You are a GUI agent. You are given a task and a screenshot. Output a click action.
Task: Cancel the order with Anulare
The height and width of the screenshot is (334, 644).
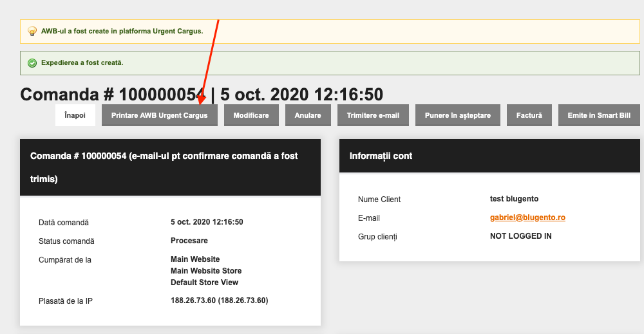(308, 115)
